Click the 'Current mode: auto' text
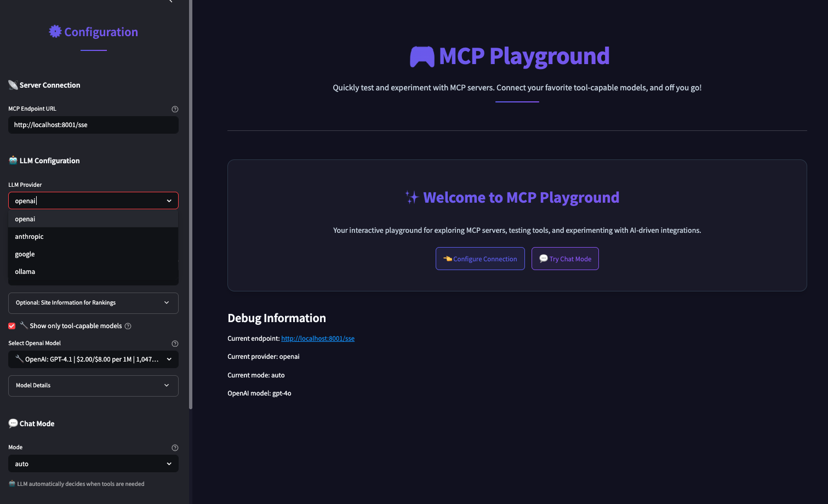Image resolution: width=828 pixels, height=504 pixels. (x=256, y=375)
